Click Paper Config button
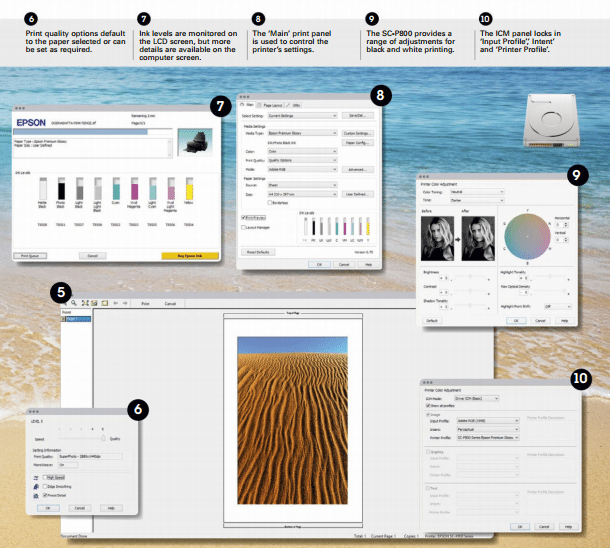 [358, 143]
